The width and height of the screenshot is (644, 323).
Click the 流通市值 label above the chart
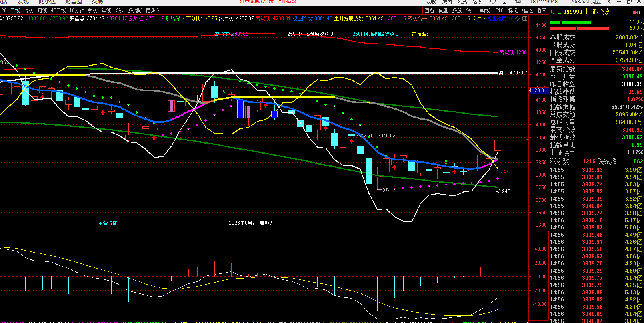pyautogui.click(x=224, y=34)
